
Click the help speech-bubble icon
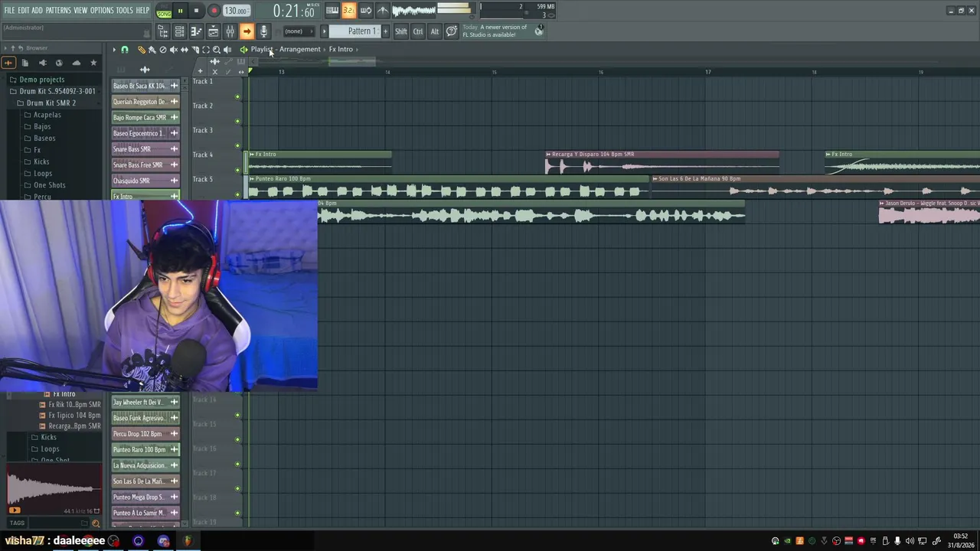452,31
